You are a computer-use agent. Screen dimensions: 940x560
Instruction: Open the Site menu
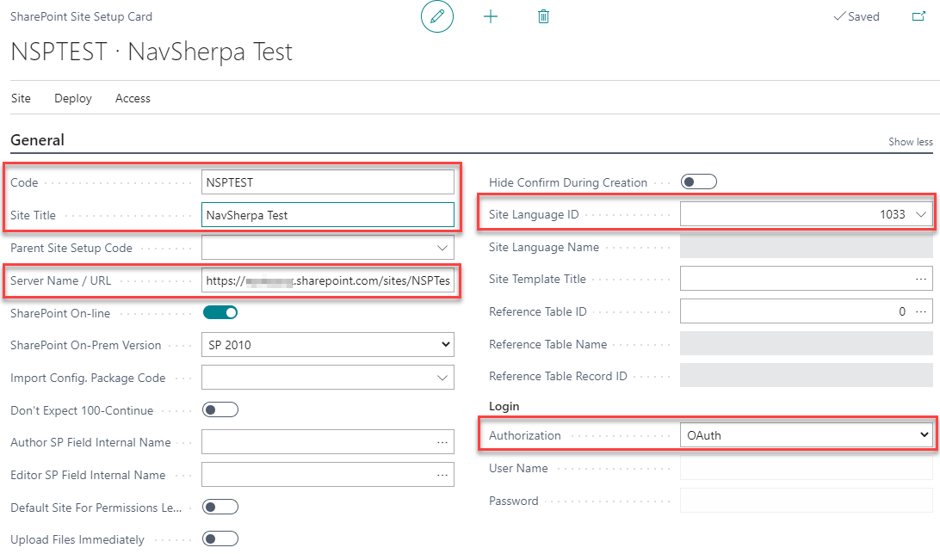pyautogui.click(x=21, y=98)
